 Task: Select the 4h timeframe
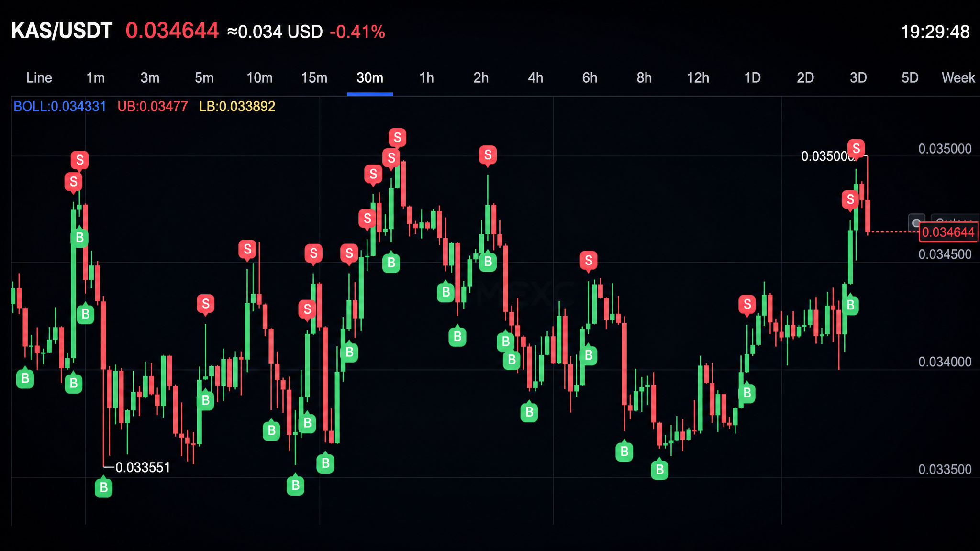tap(535, 77)
